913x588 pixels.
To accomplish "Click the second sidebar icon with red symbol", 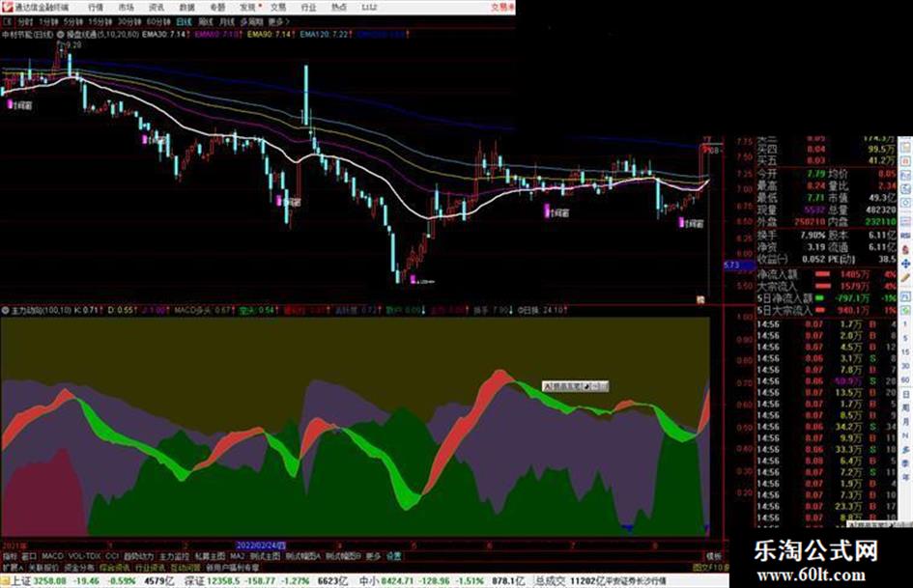I will (906, 160).
